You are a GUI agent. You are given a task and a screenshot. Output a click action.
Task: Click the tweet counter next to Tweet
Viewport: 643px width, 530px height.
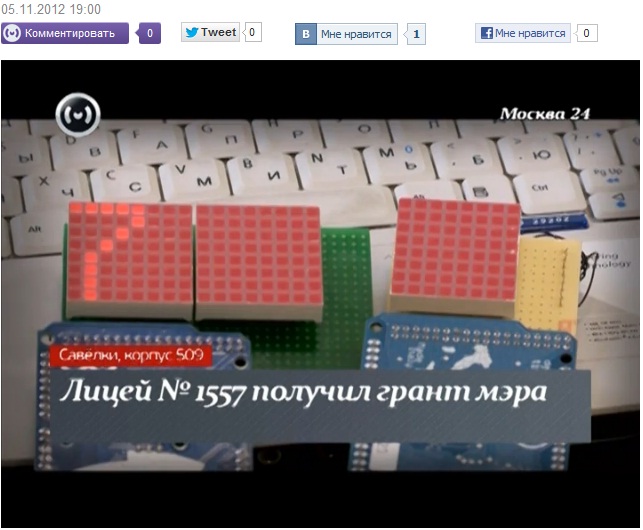[x=253, y=32]
